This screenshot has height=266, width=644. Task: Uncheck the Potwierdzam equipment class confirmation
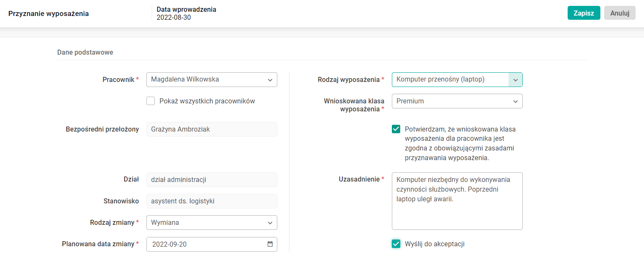396,129
